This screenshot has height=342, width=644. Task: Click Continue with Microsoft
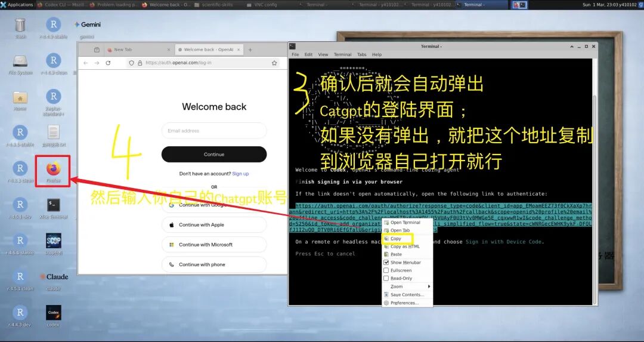pos(214,245)
